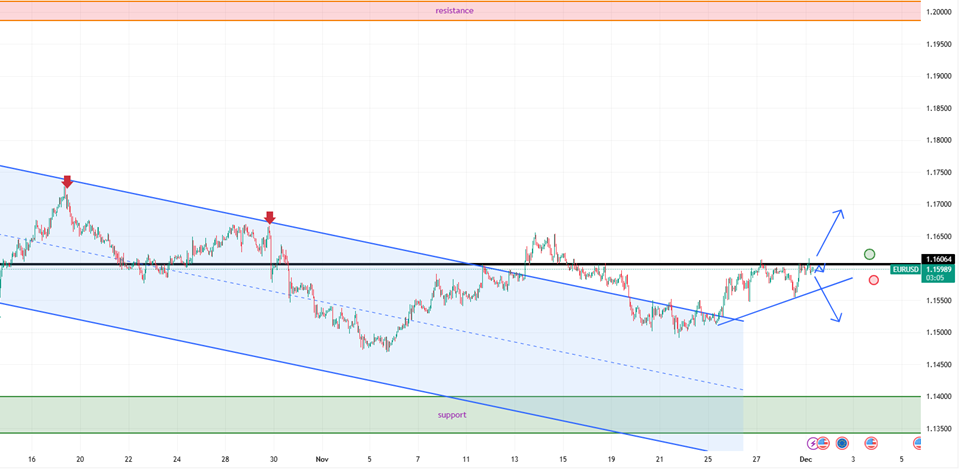Select the green support zone label
The width and height of the screenshot is (964, 470).
[x=451, y=414]
